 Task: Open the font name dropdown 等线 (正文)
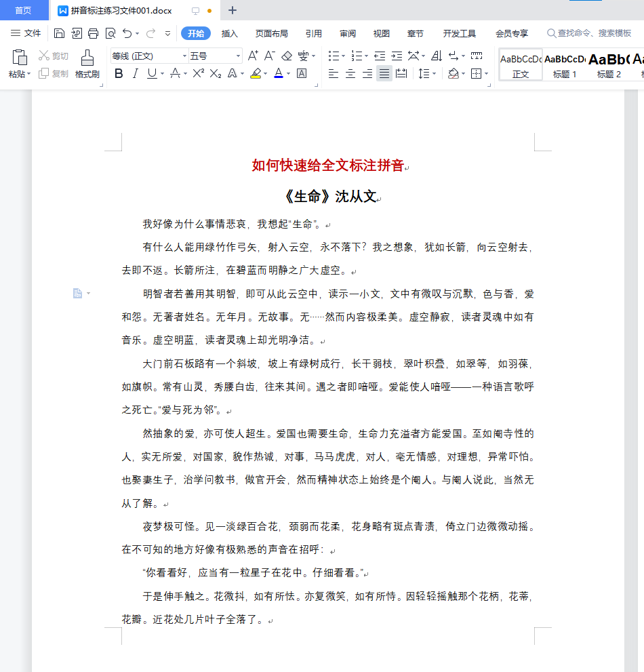click(x=184, y=56)
